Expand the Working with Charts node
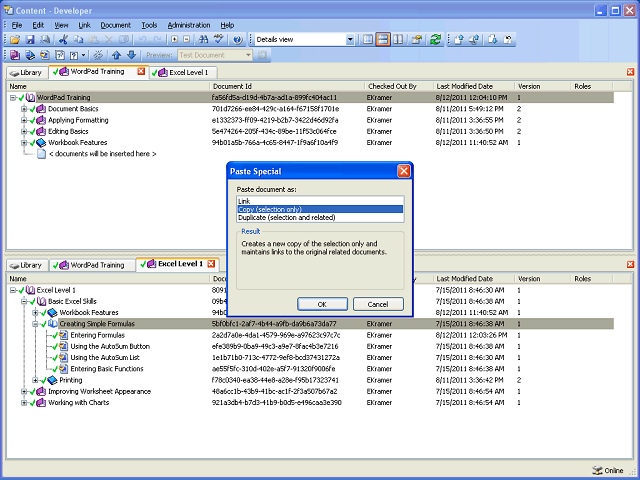Image resolution: width=640 pixels, height=480 pixels. (x=24, y=403)
